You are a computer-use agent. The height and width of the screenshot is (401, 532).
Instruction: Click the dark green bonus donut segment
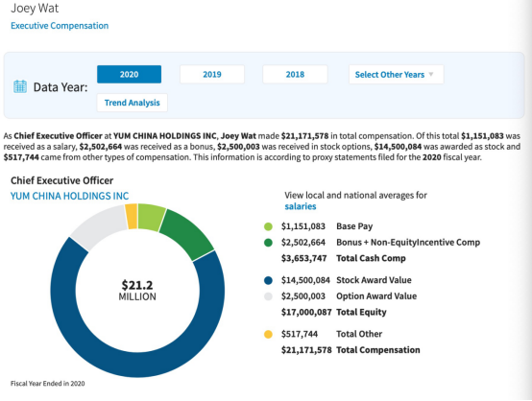tap(189, 233)
